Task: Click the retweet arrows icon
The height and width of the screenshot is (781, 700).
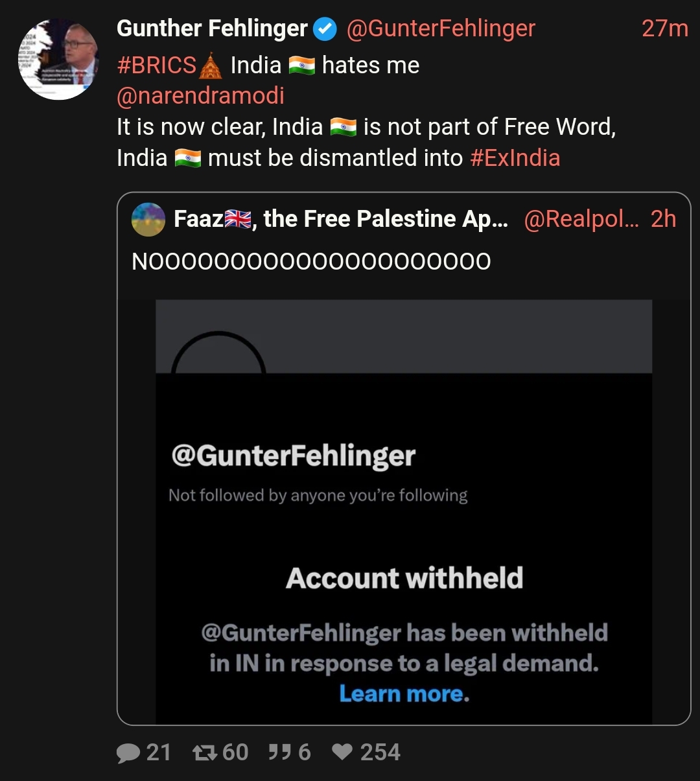Action: (205, 752)
